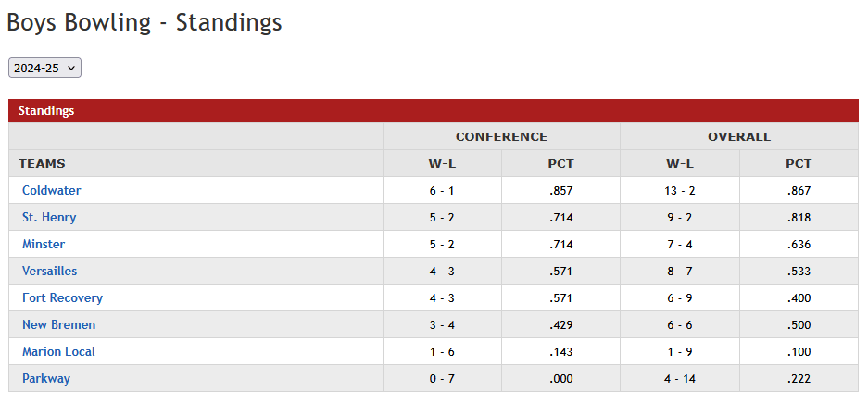
Task: Click Parkway's 4 - 14 overall record
Action: tap(680, 378)
